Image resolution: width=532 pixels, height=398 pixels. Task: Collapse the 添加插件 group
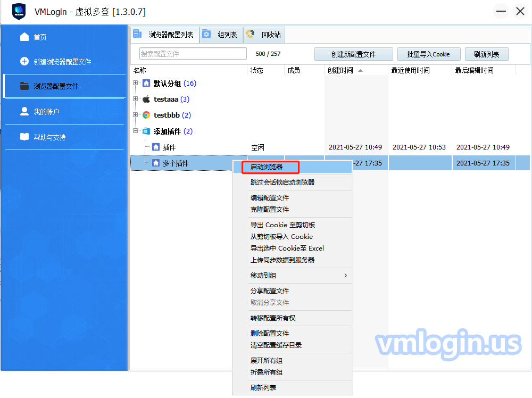(x=136, y=131)
